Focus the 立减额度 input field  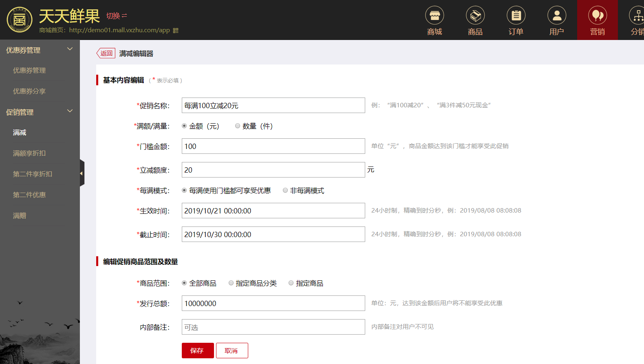point(273,170)
